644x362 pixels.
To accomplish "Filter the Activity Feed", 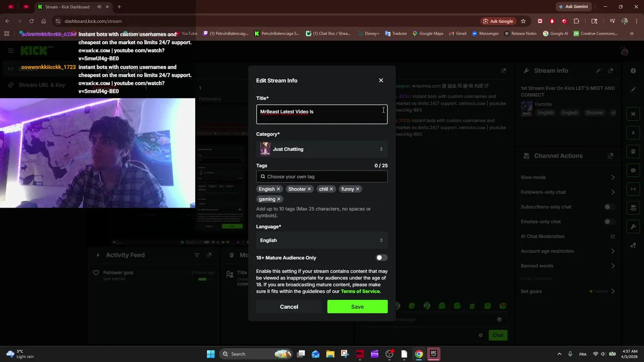I will tap(197, 255).
